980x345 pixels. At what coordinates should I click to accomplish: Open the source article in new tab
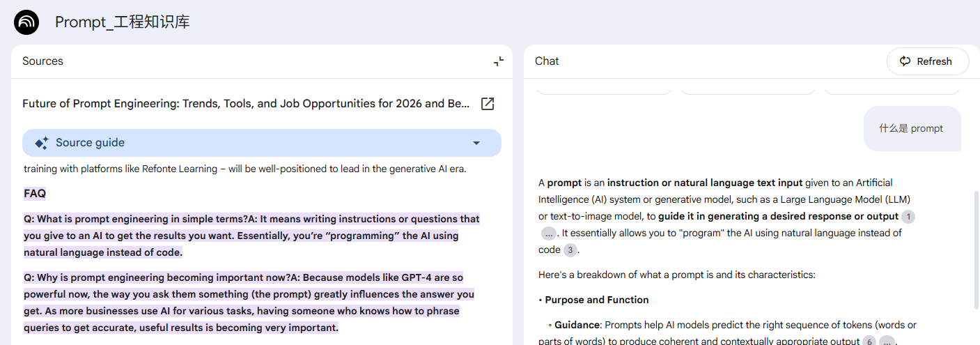488,104
